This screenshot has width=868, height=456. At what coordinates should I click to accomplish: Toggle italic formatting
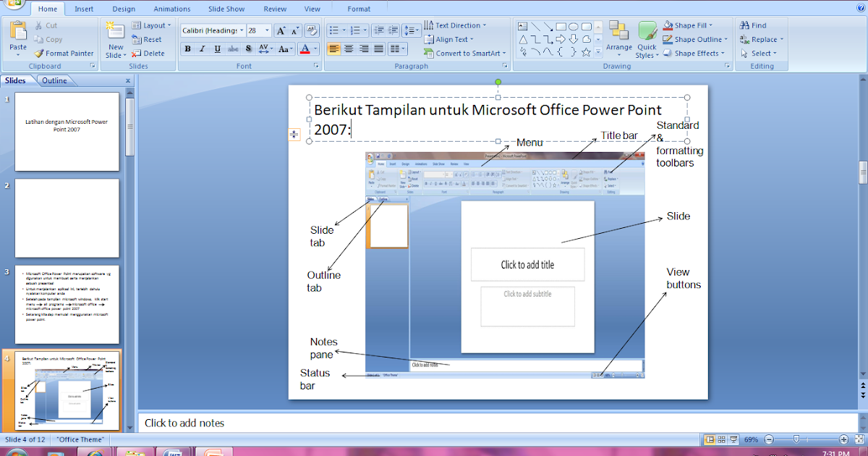pos(203,49)
